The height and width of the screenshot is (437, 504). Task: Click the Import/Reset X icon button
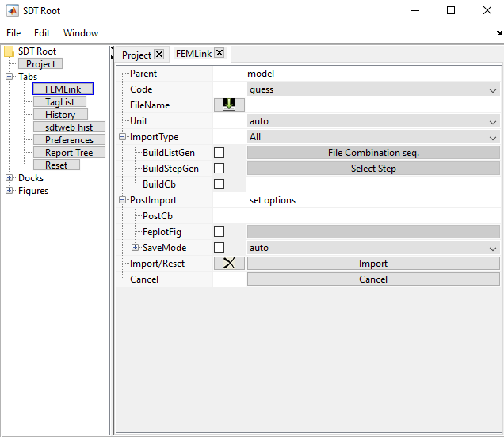point(229,264)
